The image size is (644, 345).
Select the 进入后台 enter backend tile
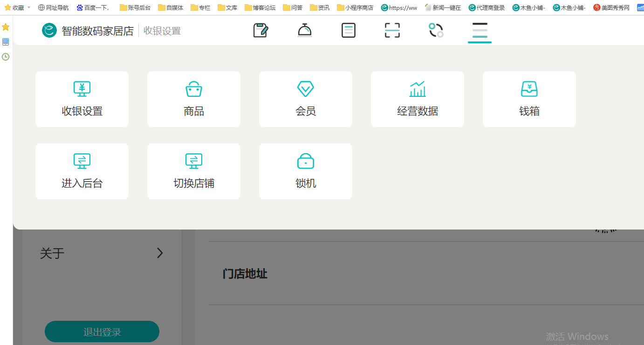click(82, 171)
